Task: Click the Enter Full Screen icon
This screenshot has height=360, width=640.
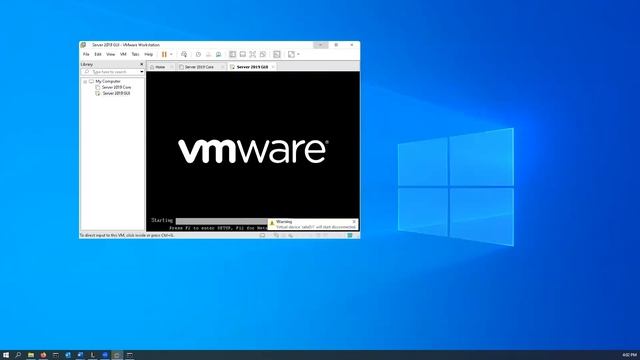Action: click(x=253, y=54)
